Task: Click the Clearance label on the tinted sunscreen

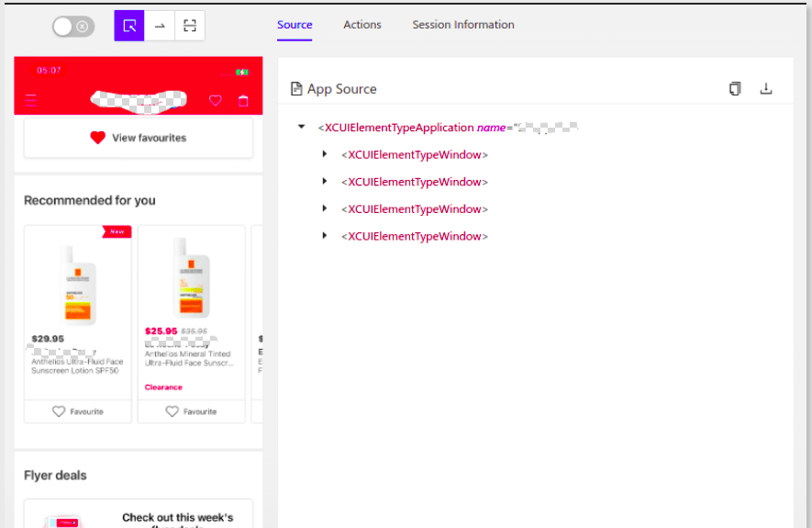Action: point(163,388)
